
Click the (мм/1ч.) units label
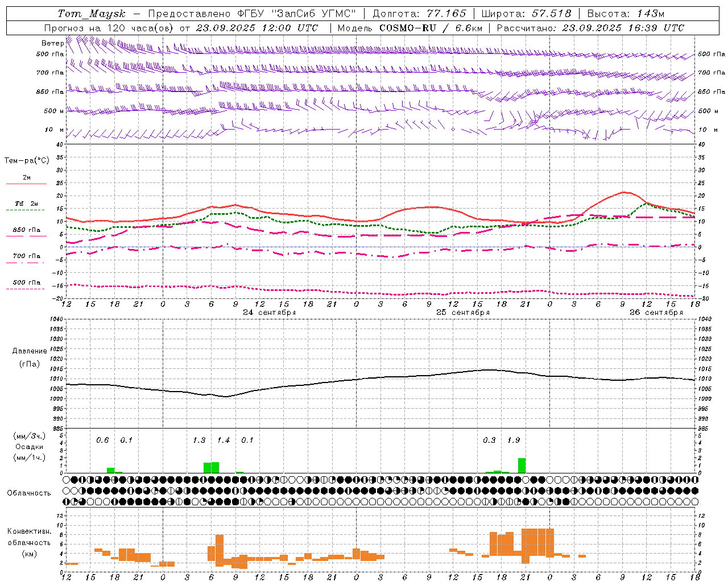[x=30, y=458]
